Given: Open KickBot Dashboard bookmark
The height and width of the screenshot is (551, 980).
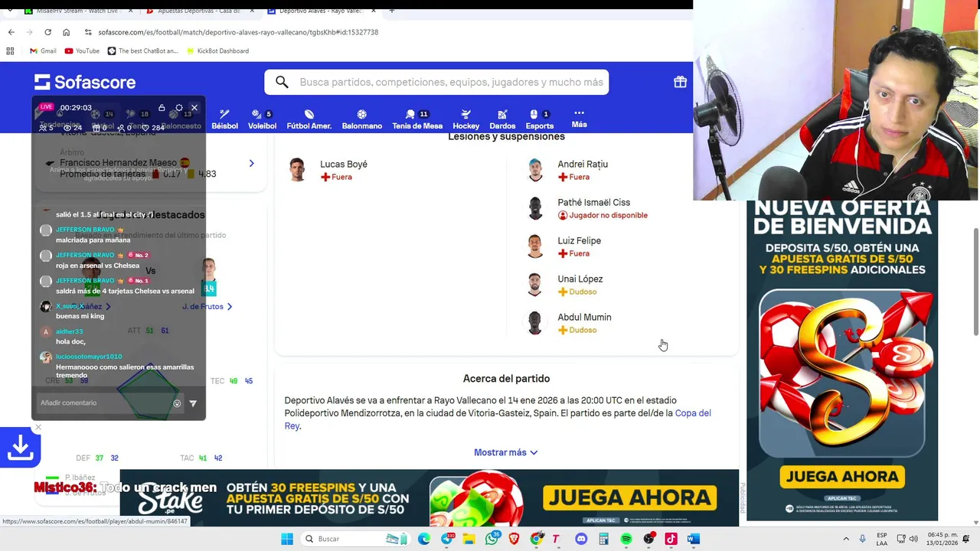Looking at the screenshot, I should click(217, 51).
